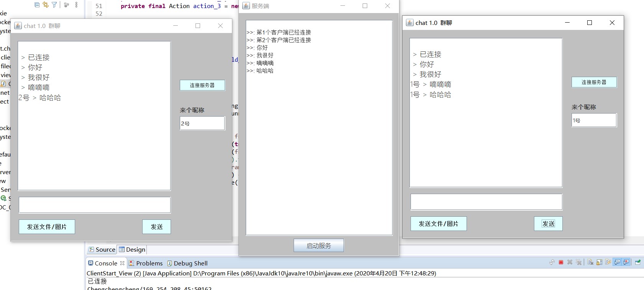Open the explorer view menu (three dots)

tap(76, 5)
